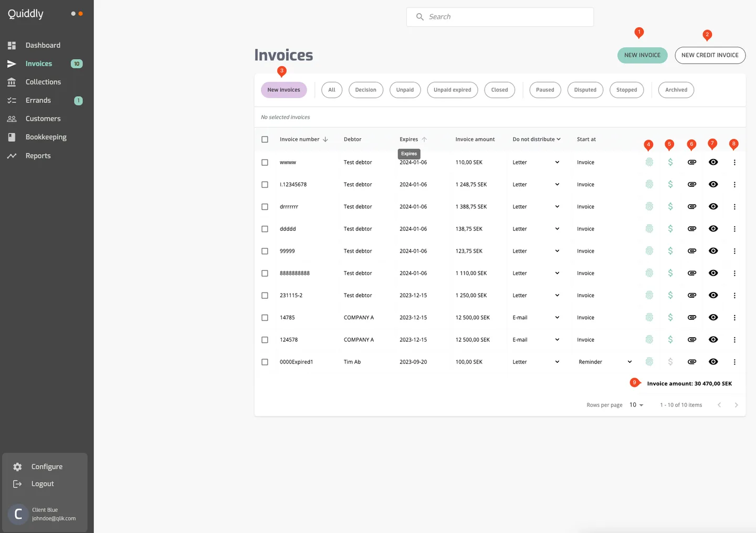The image size is (756, 533).
Task: Check the box for invoice wwww
Action: click(x=265, y=163)
